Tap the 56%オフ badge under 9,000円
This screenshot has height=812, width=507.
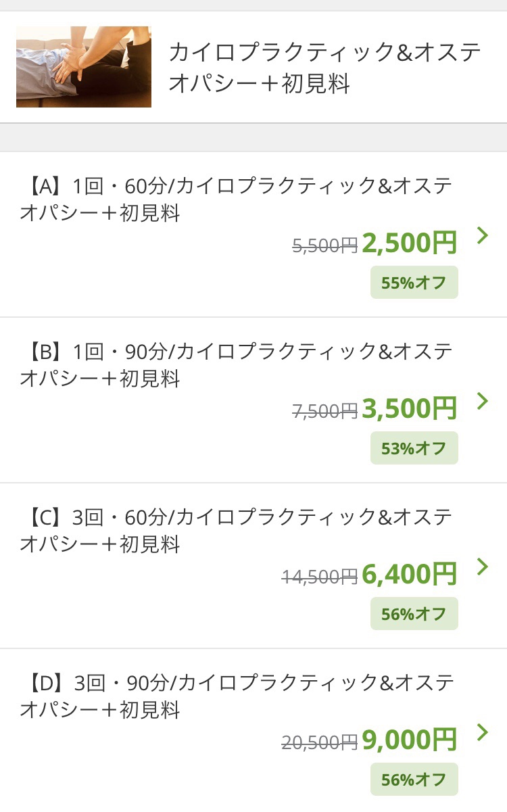click(x=414, y=780)
